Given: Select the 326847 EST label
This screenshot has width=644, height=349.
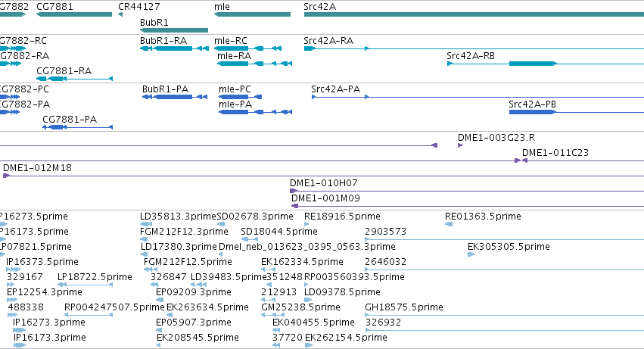Looking at the screenshot, I should (169, 278).
